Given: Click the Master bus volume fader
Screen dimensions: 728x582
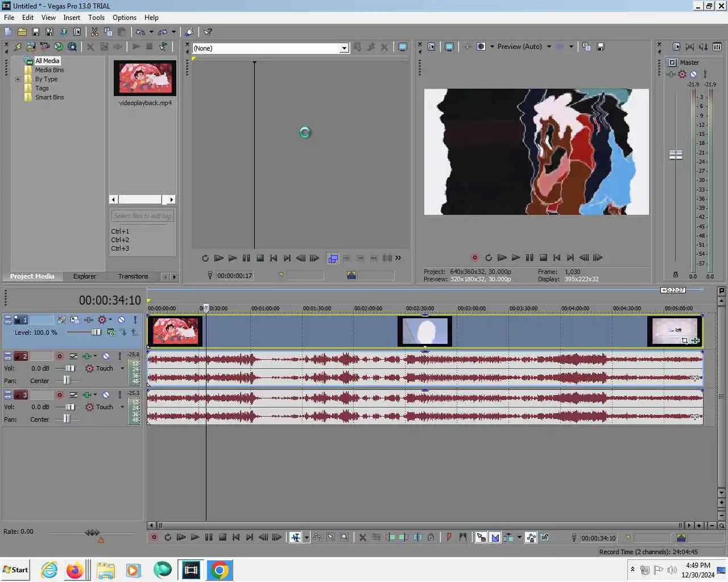Looking at the screenshot, I should pos(676,155).
